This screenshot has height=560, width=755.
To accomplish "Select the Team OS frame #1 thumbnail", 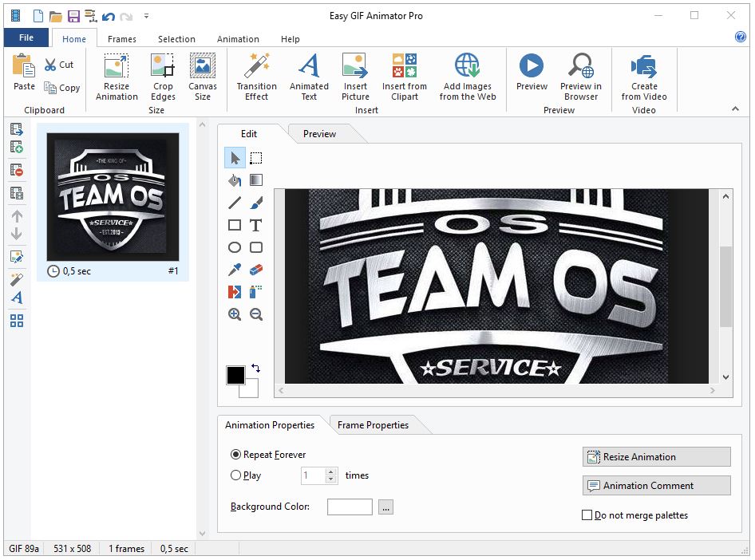I will click(113, 197).
